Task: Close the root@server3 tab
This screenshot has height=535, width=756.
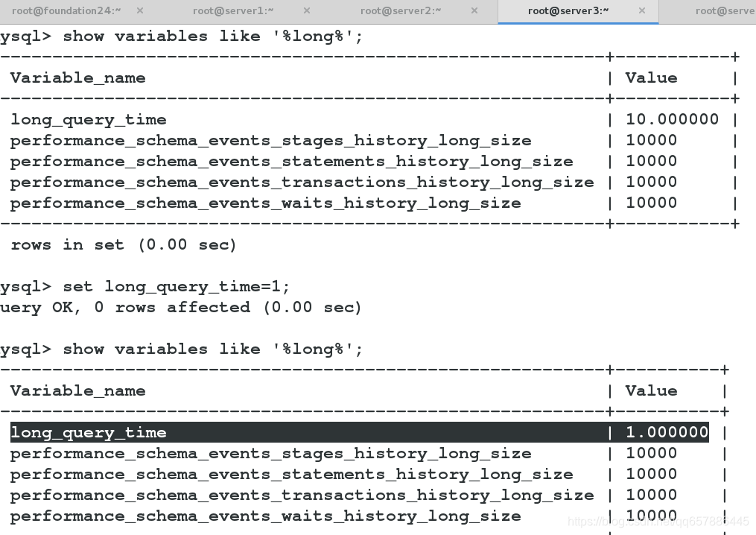Action: point(642,10)
